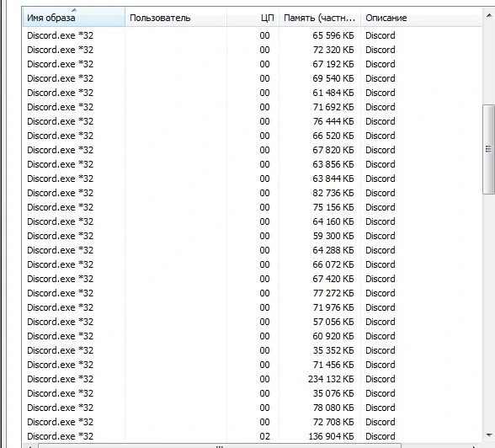Select Discord.exe row using 72 320 КБ
Screen dimensions: 495x448
tap(252, 50)
